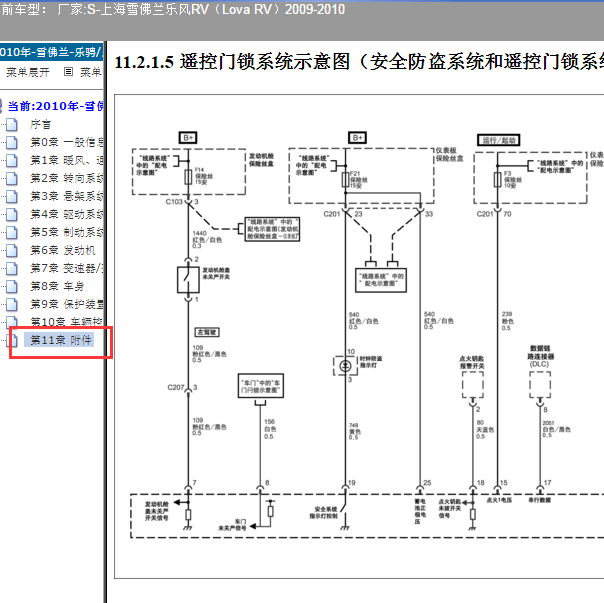Click the 点火钥匙未拔开关信号 label
The width and height of the screenshot is (604, 603).
pos(449,508)
